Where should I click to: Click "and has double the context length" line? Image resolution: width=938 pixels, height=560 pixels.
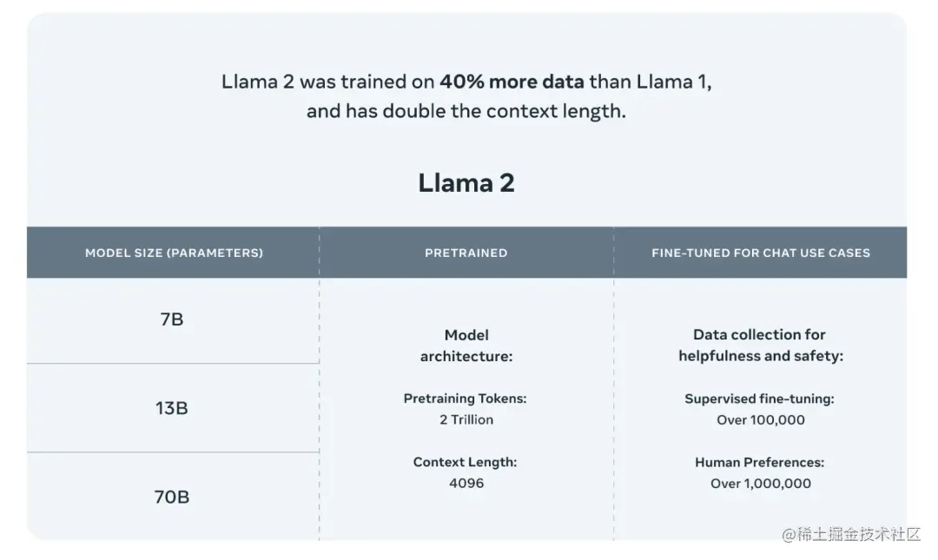(466, 112)
